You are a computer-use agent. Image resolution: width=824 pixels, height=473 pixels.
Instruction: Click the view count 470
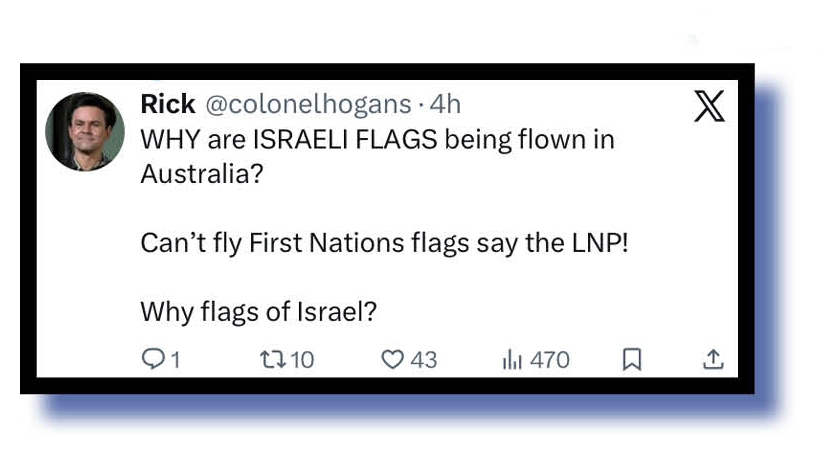click(x=549, y=360)
